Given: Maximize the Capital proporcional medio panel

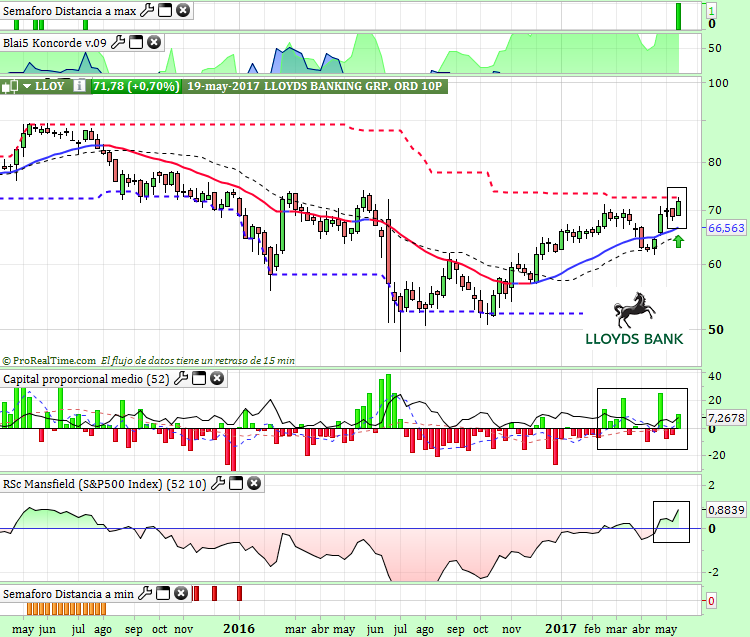Looking at the screenshot, I should click(199, 379).
